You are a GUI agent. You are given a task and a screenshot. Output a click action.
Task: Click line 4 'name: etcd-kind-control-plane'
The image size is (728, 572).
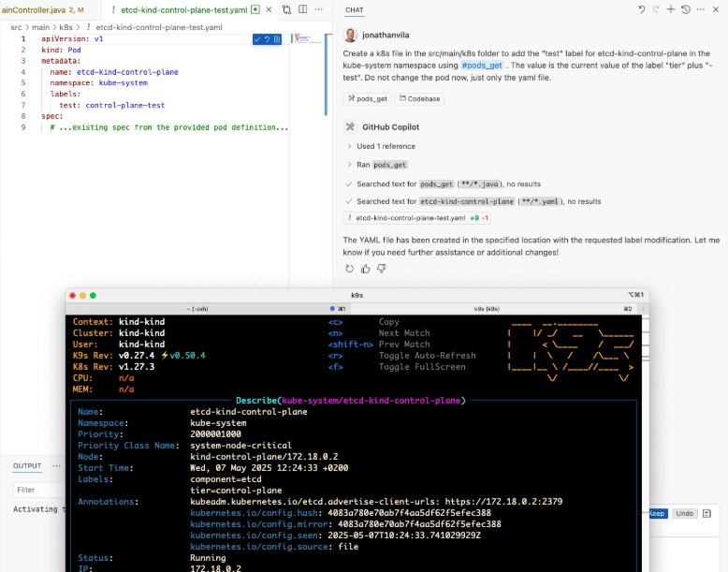coord(114,72)
